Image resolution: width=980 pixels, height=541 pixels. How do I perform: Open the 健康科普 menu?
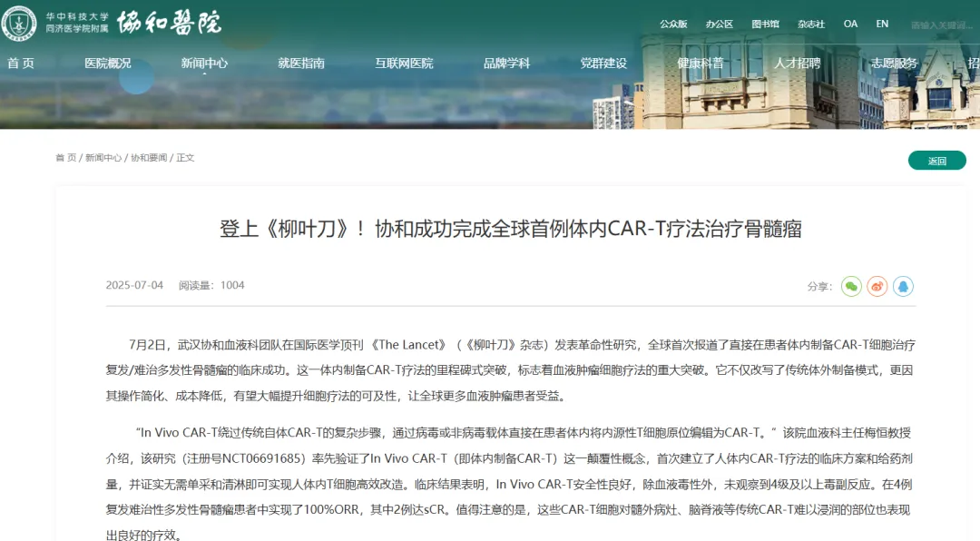[x=701, y=64]
